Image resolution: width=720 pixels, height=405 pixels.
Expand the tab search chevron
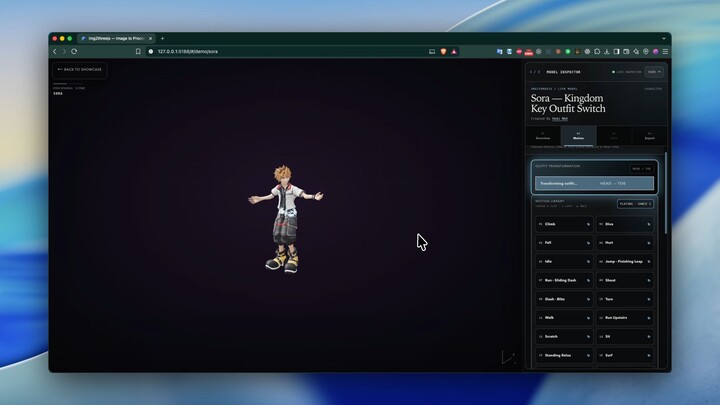(x=664, y=39)
